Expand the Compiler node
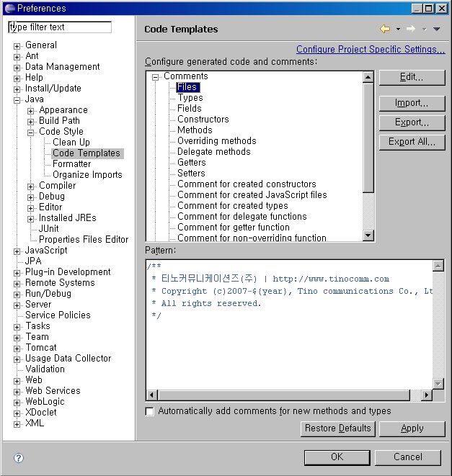The width and height of the screenshot is (452, 476). pyautogui.click(x=31, y=187)
